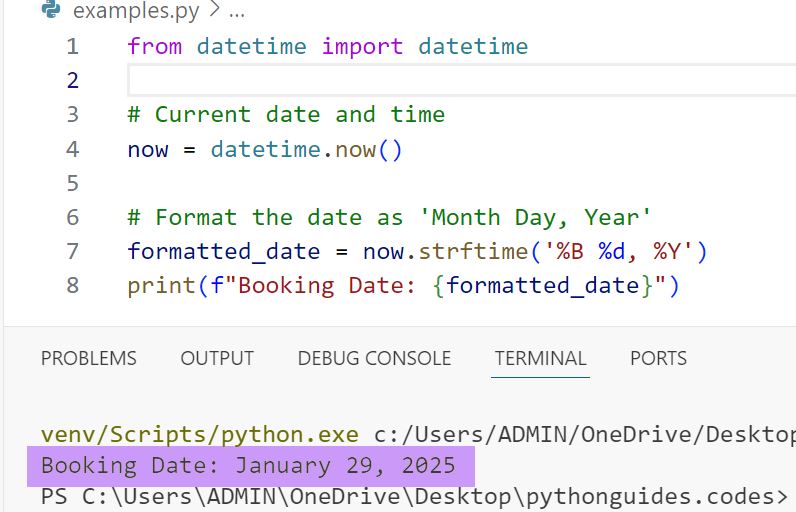Open examples.py in the breadcrumb path
The height and width of the screenshot is (512, 796).
point(136,11)
